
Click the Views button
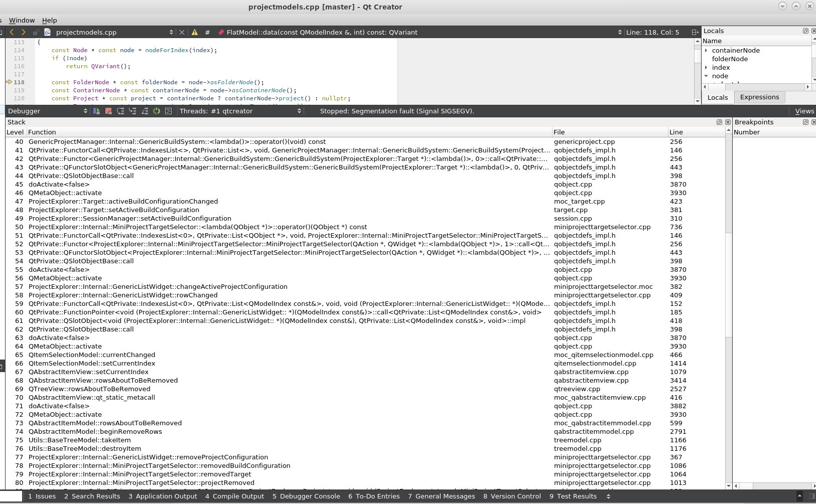pos(804,111)
